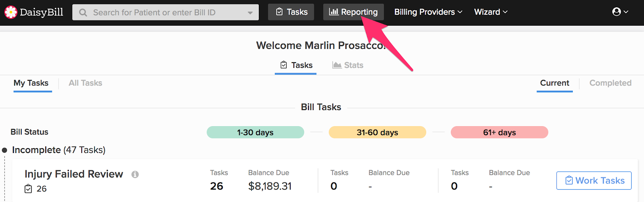Click the DaisyBill flower logo
The width and height of the screenshot is (644, 202).
click(x=11, y=12)
